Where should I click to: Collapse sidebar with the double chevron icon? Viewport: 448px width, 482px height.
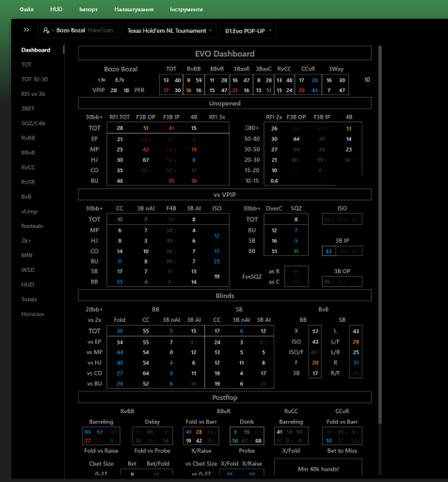26,30
